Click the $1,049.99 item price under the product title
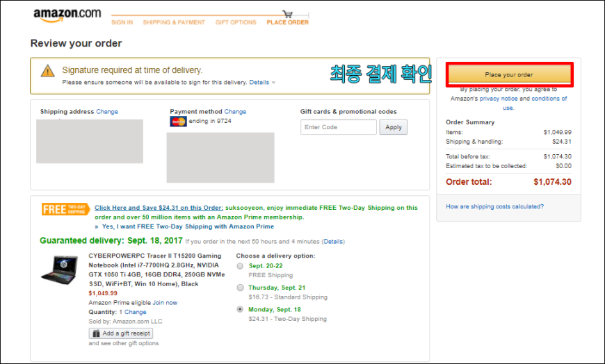605x364 pixels. (x=103, y=293)
